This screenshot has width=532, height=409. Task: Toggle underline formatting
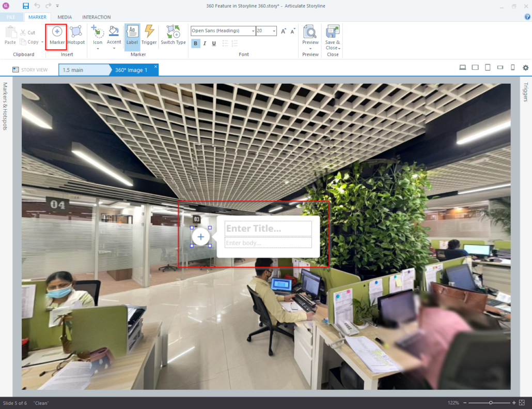coord(213,43)
